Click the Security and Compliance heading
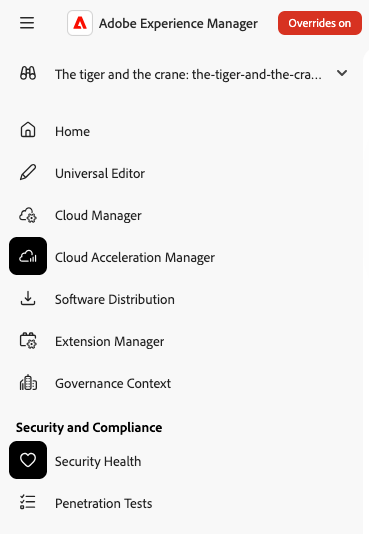 [x=89, y=428]
